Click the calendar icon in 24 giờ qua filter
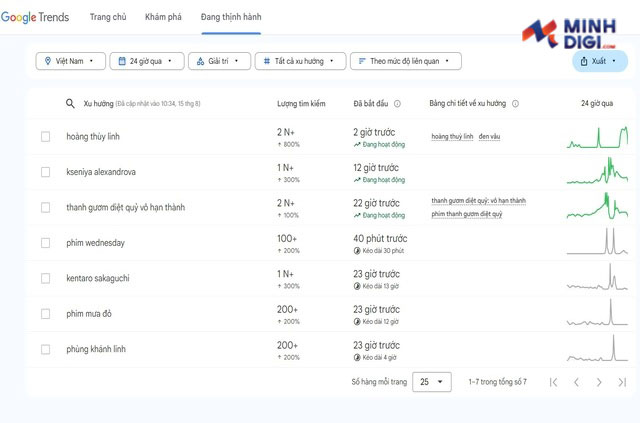Viewport: 640px width, 423px height. [122, 61]
